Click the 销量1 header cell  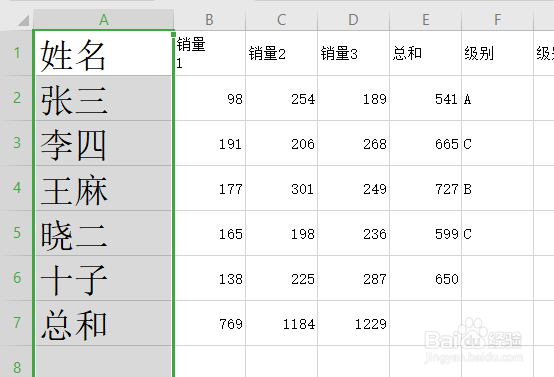click(210, 53)
